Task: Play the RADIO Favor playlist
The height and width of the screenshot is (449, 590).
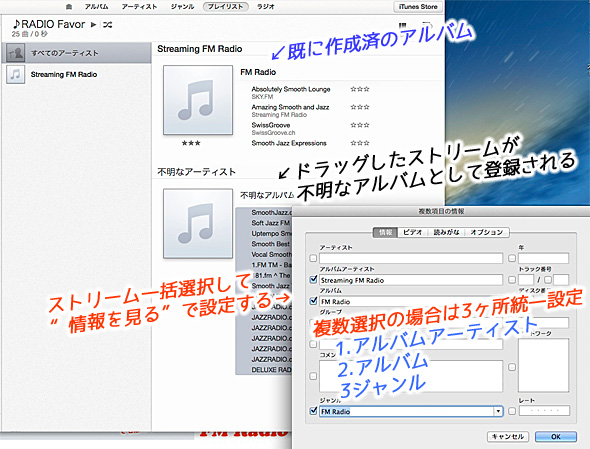Action: 93,25
